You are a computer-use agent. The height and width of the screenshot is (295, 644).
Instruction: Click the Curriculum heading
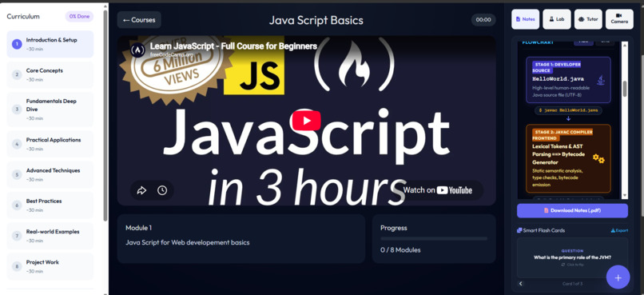23,17
